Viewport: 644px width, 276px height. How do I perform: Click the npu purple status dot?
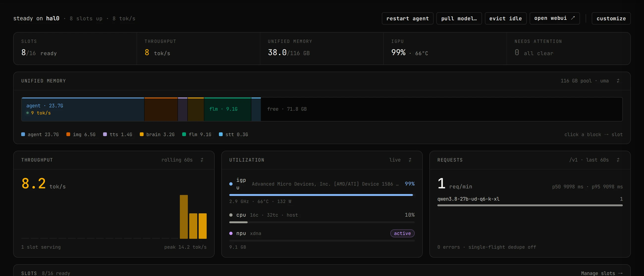(231, 233)
